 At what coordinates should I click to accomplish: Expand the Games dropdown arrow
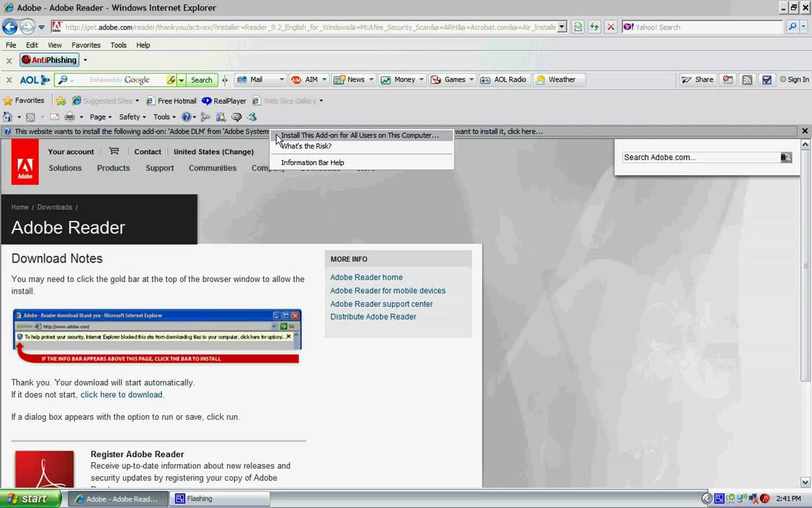472,80
